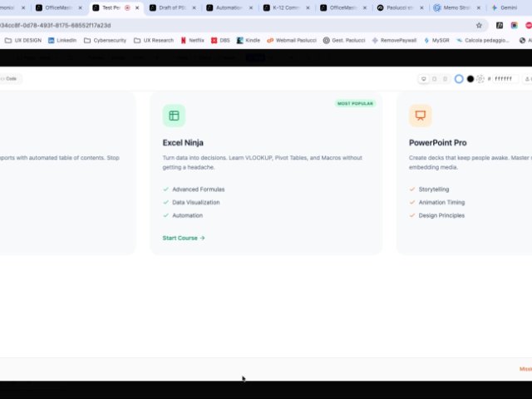Viewport: 532px width, 399px height.
Task: Toggle the Code view button
Action: 11,79
